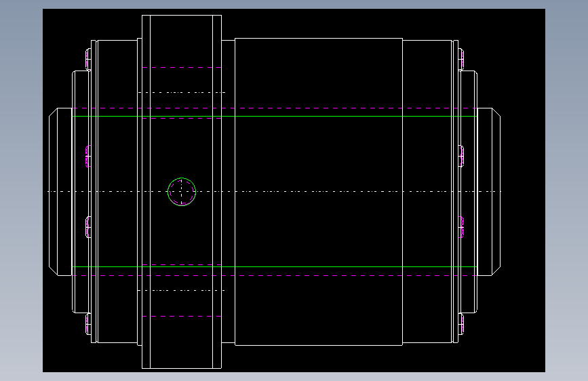Viewport: 588px width, 381px height.
Task: Select the large rectangular body right of the flange
Action: tap(319, 192)
